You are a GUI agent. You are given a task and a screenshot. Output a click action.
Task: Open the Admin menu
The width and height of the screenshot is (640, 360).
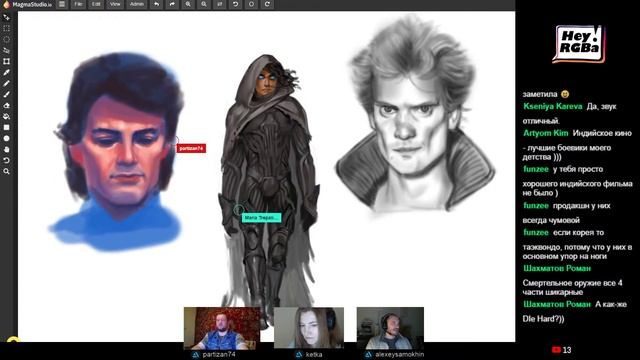tap(137, 4)
